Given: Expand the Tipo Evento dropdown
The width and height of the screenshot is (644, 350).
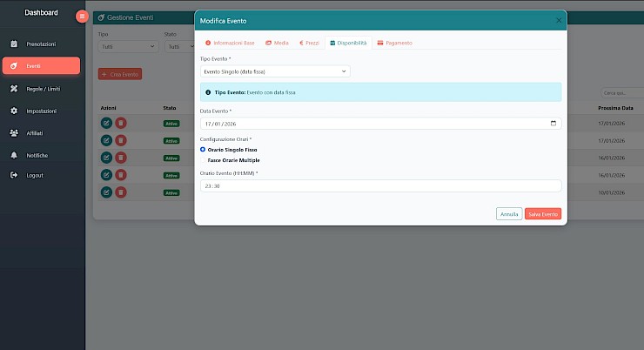Looking at the screenshot, I should pos(275,71).
